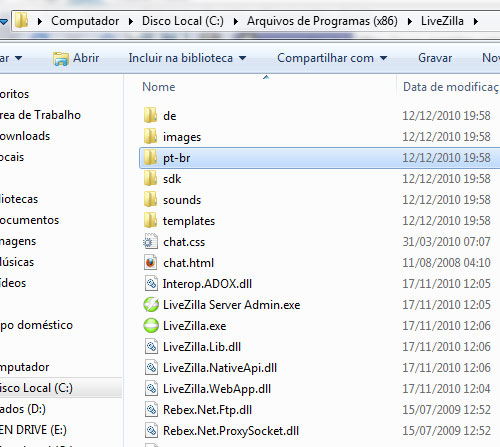Sort by Data de modificação column

(x=451, y=87)
